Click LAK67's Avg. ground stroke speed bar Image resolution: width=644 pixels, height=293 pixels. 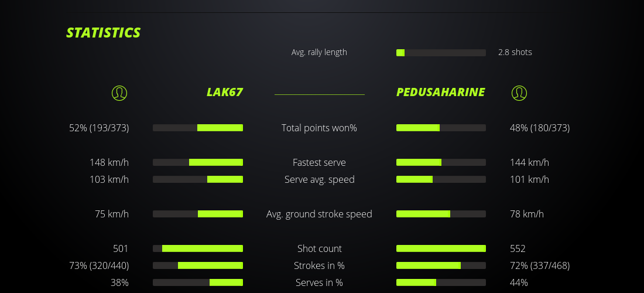(x=198, y=214)
